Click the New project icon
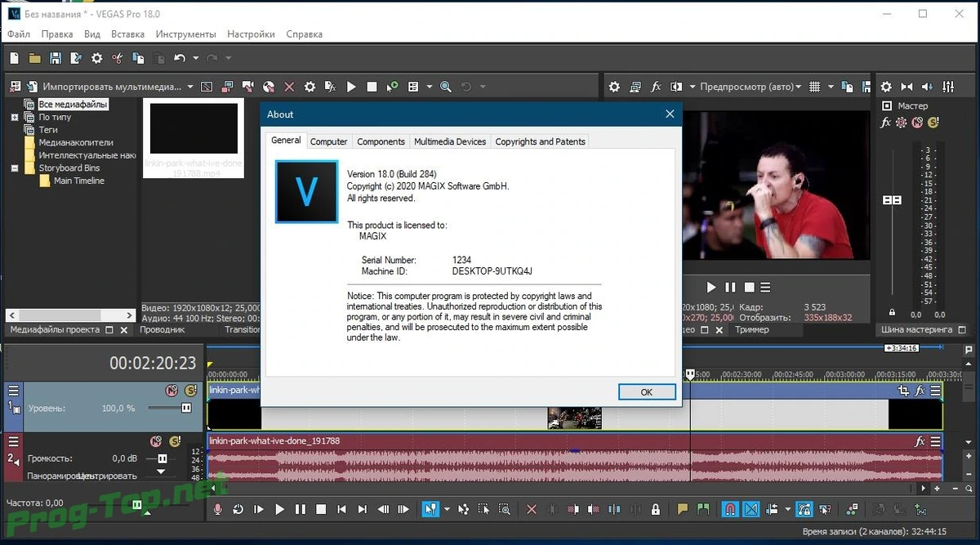Image resolution: width=980 pixels, height=545 pixels. pyautogui.click(x=14, y=58)
